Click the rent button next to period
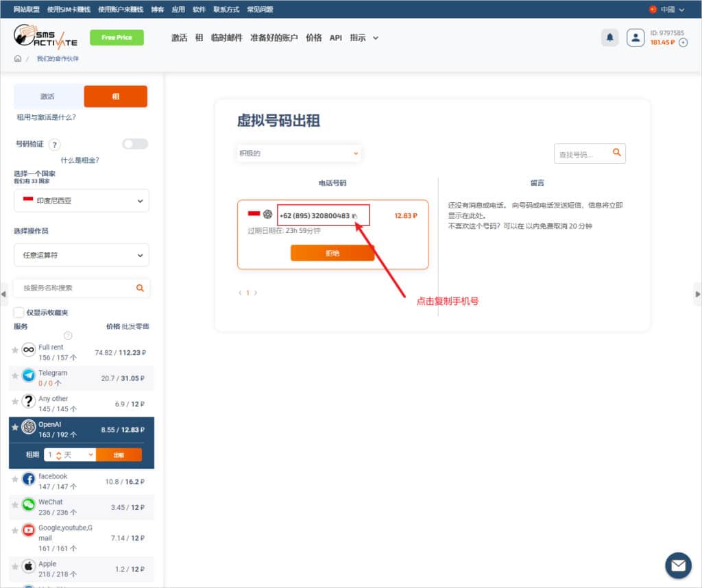Screen dimensions: 702x588 [x=119, y=454]
